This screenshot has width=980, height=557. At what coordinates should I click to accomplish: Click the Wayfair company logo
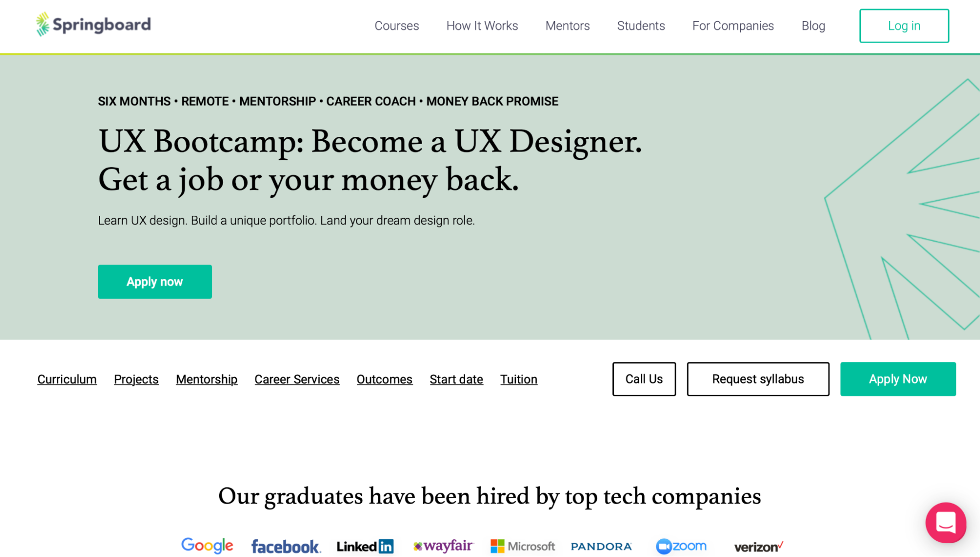(443, 545)
